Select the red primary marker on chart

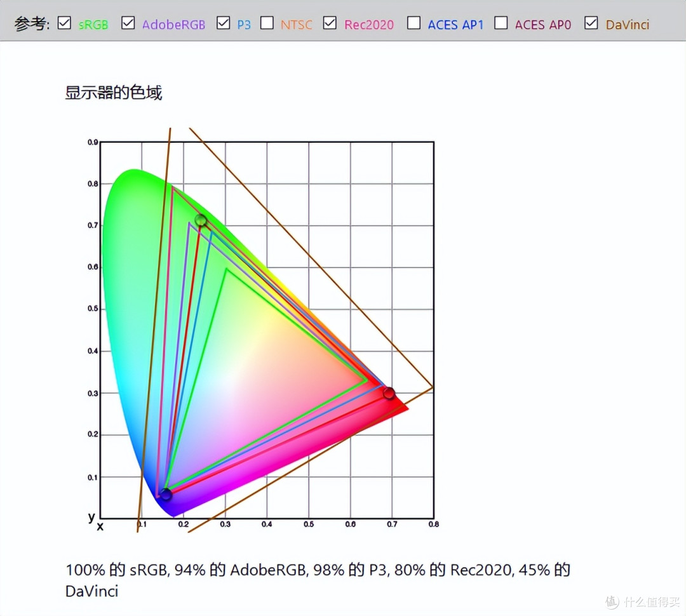(389, 393)
